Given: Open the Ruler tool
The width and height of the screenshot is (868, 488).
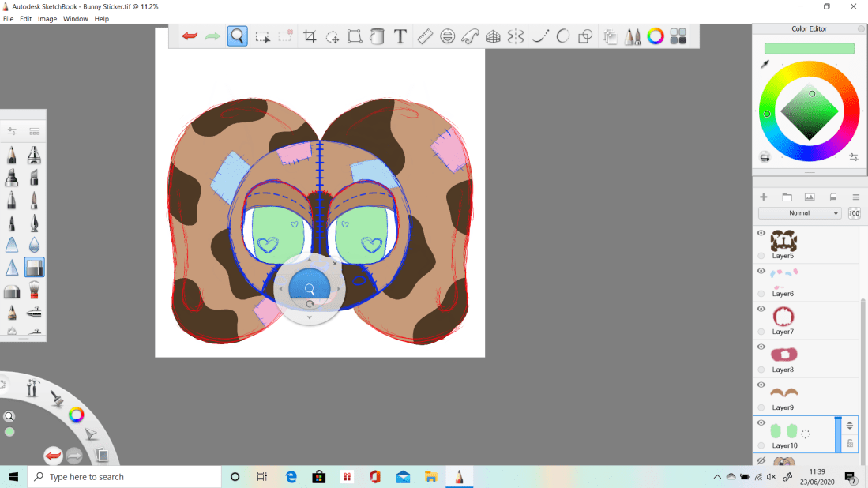Looking at the screenshot, I should [x=425, y=36].
